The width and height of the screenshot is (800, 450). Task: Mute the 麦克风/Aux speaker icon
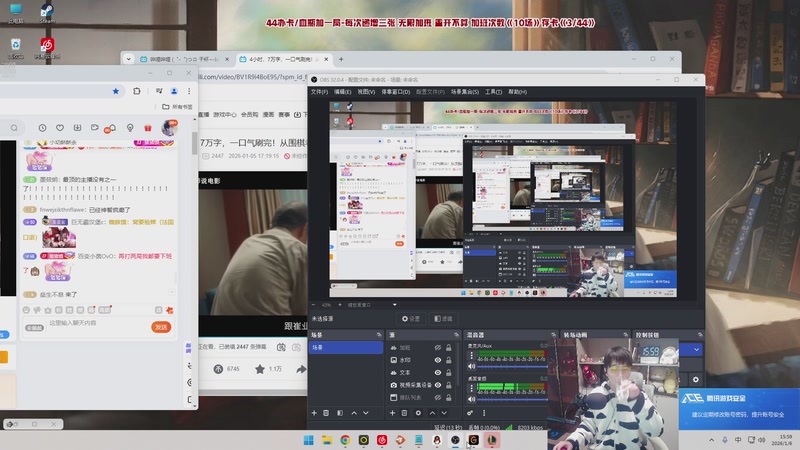point(471,366)
